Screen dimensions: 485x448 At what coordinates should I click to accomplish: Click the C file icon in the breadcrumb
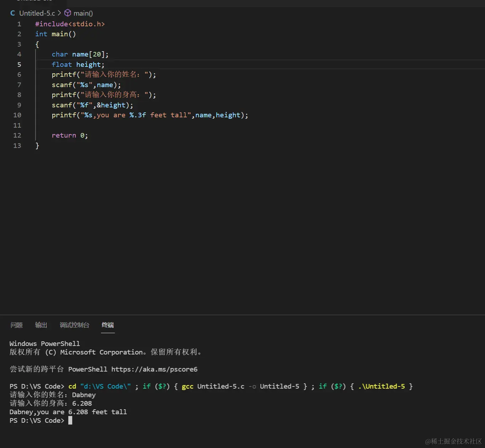pyautogui.click(x=13, y=13)
